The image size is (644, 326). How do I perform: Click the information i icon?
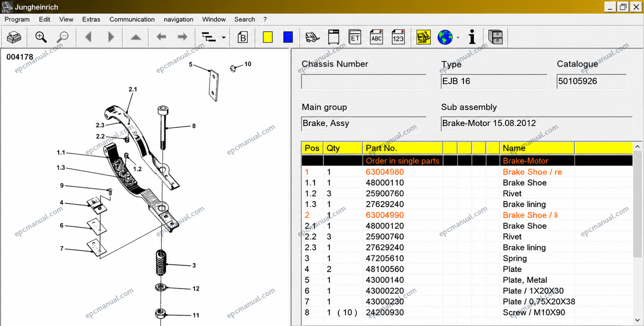[472, 37]
